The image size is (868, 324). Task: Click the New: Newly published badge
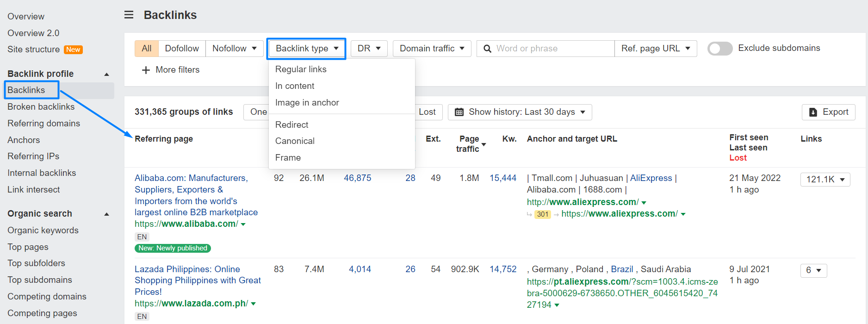(173, 249)
